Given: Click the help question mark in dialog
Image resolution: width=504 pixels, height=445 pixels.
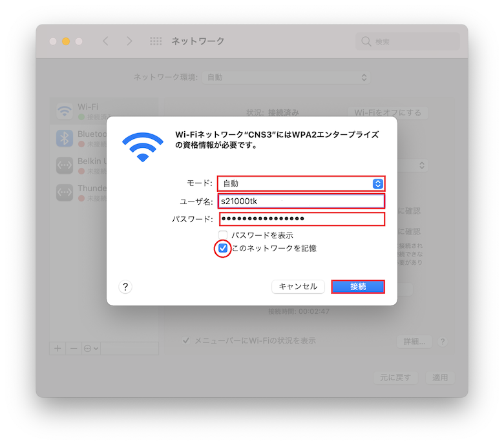Looking at the screenshot, I should pyautogui.click(x=125, y=287).
